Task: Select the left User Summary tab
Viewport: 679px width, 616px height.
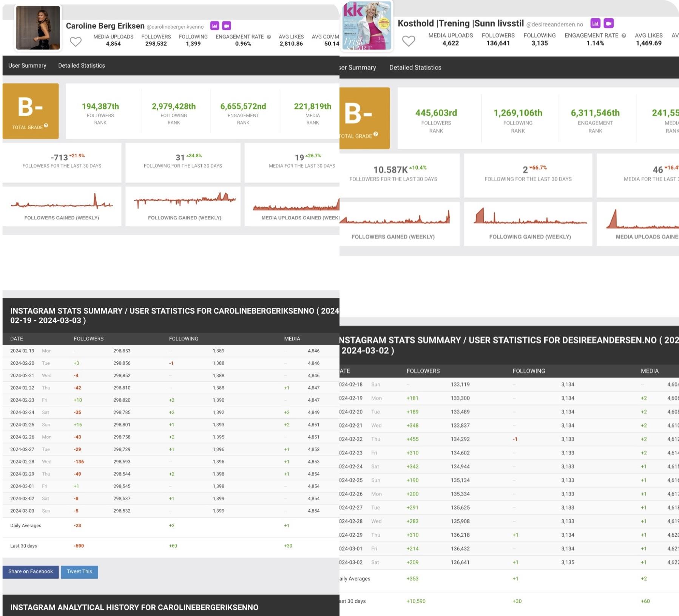Action: click(x=27, y=65)
